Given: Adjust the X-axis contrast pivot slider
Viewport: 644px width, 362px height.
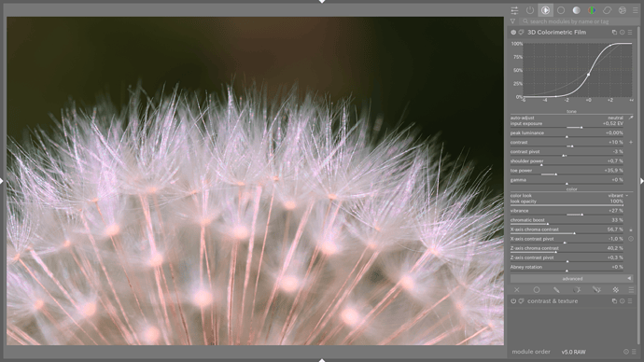Looking at the screenshot, I should pos(567,240).
